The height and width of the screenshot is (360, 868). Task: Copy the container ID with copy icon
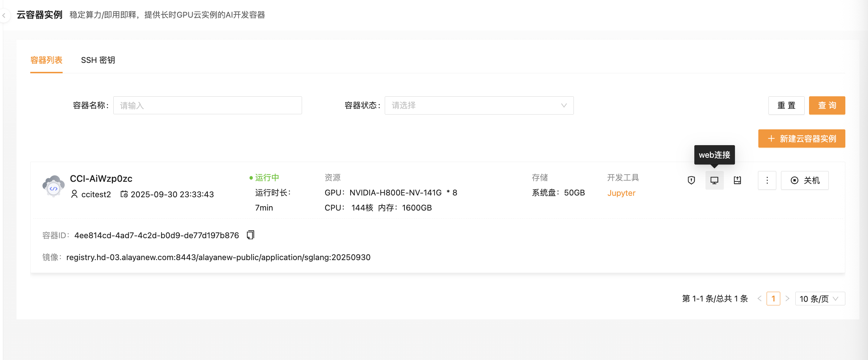[251, 235]
